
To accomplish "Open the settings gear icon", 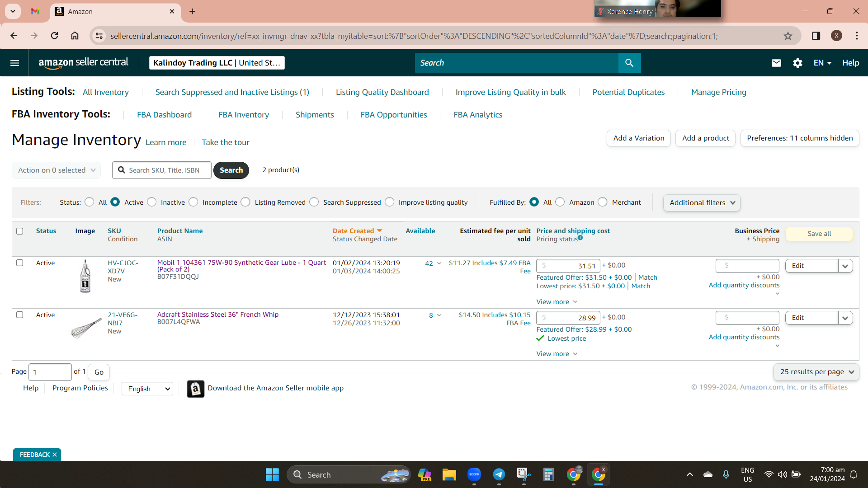I will [797, 63].
